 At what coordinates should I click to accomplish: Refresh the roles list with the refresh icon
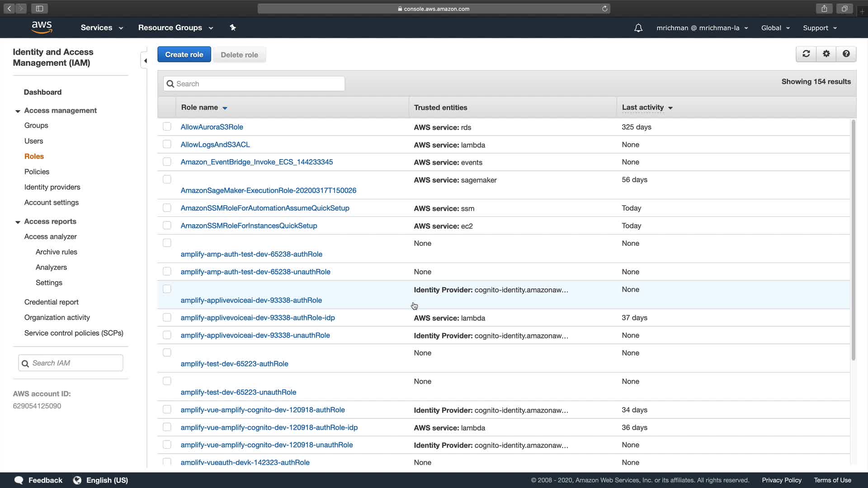[806, 54]
